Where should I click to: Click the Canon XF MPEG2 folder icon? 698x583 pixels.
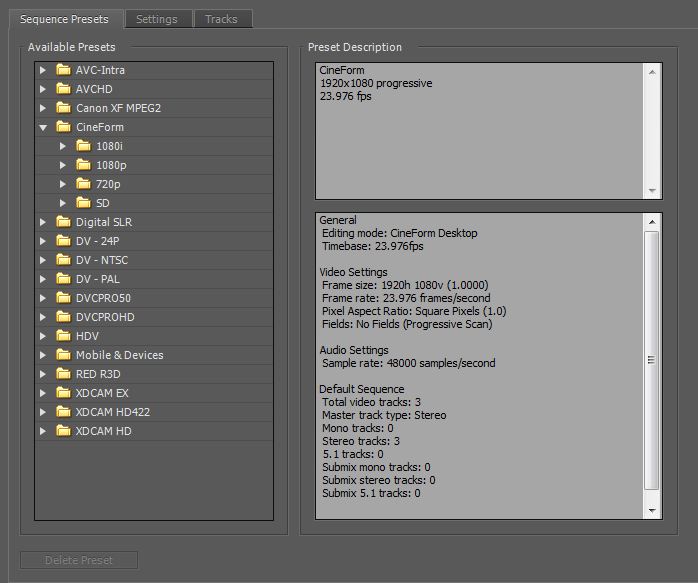(64, 108)
